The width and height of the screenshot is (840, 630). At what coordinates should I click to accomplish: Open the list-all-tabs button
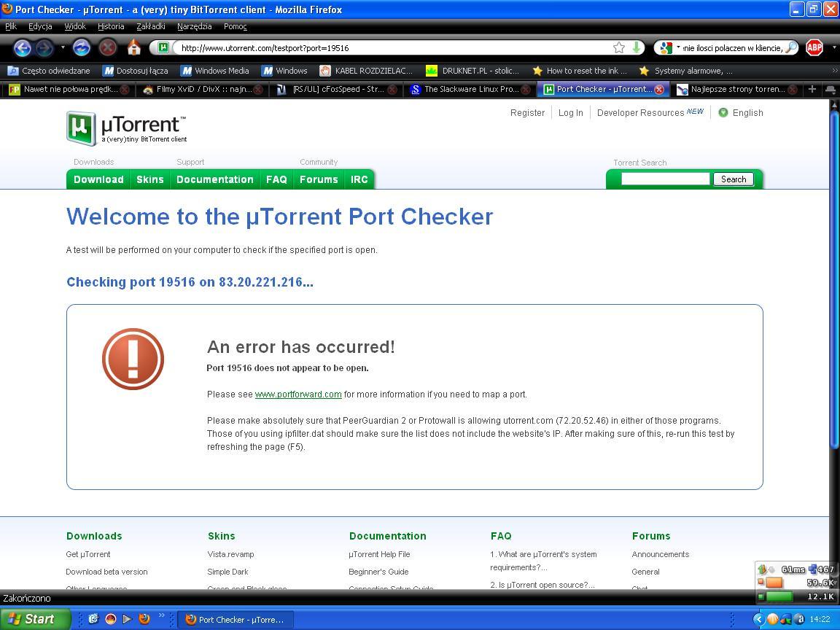coord(831,89)
